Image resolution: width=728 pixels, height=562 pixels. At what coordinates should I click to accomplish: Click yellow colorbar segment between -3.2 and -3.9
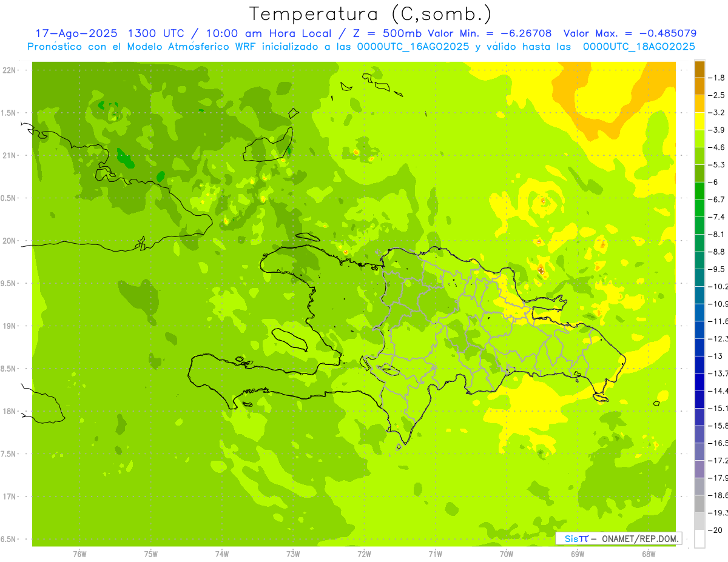coord(699,121)
